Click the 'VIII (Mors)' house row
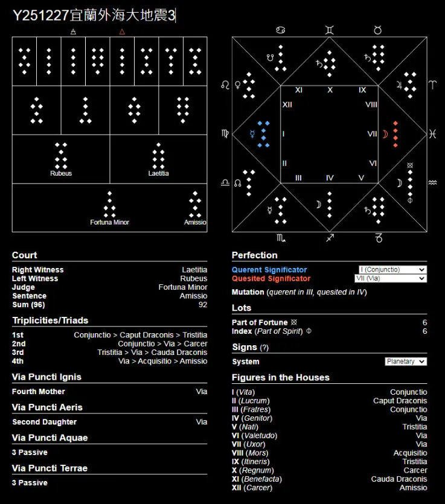The height and width of the screenshot is (504, 445). pyautogui.click(x=329, y=453)
